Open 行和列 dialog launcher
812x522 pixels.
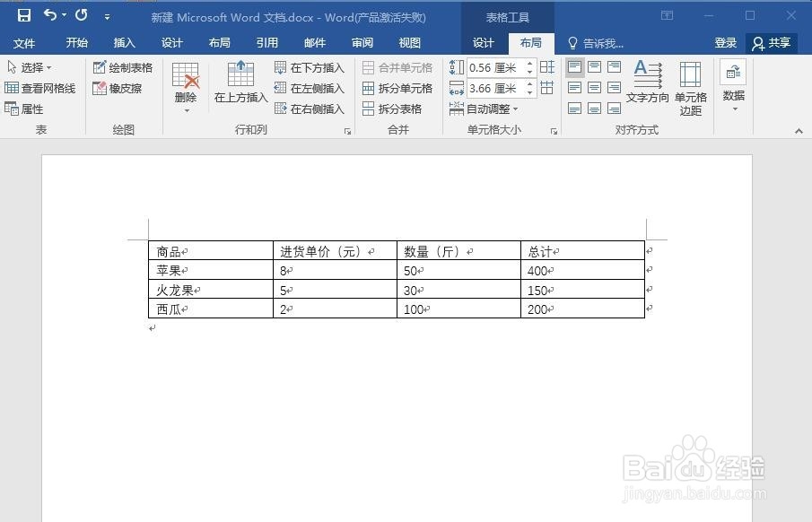pos(347,132)
